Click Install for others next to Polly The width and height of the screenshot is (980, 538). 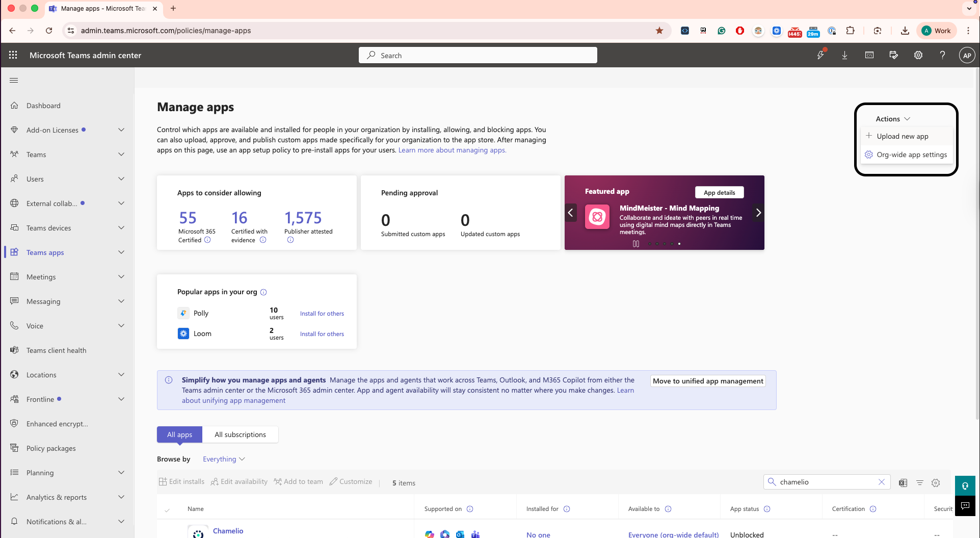pyautogui.click(x=322, y=314)
